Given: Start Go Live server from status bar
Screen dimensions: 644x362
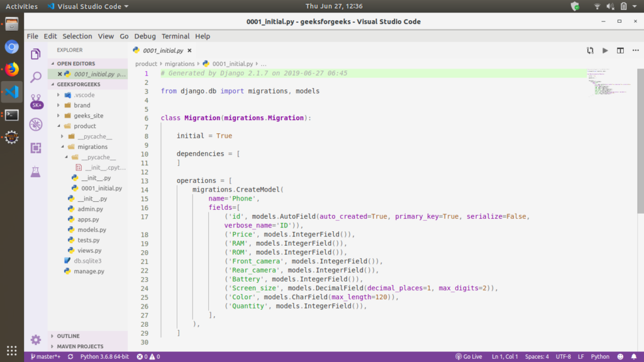Looking at the screenshot, I should (x=468, y=356).
